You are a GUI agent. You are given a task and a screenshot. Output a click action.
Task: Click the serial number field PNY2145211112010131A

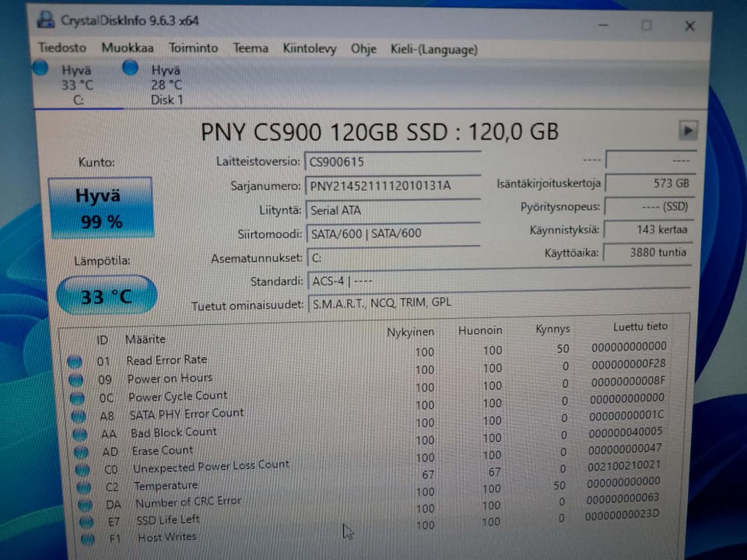pos(392,185)
